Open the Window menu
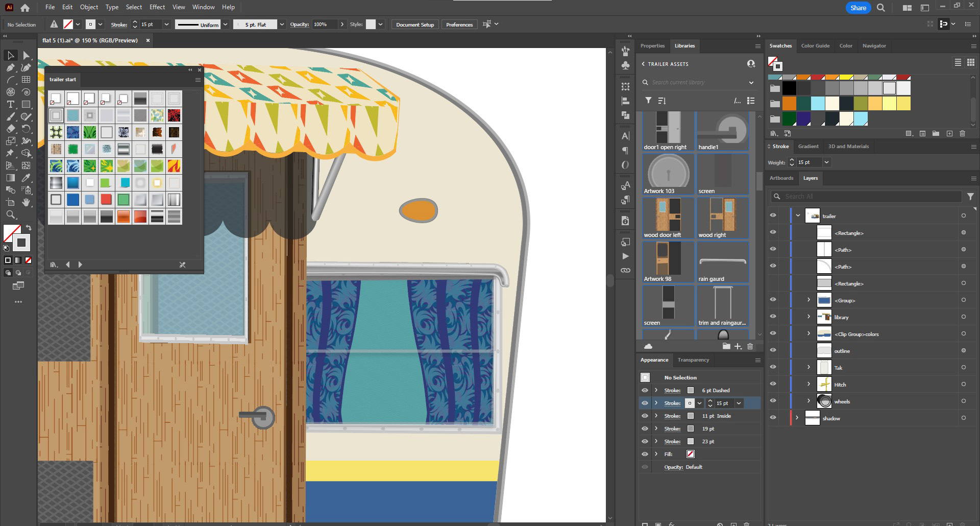Viewport: 980px width, 526px height. click(203, 7)
